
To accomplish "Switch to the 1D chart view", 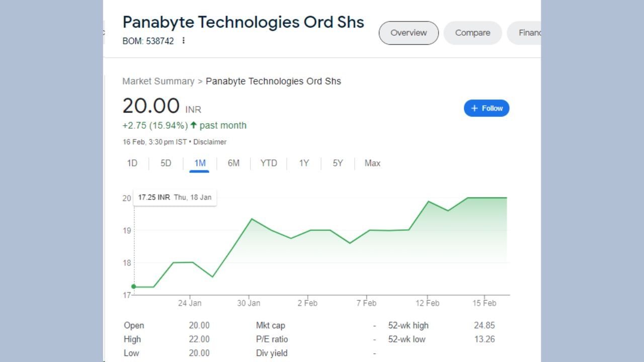I will click(132, 163).
